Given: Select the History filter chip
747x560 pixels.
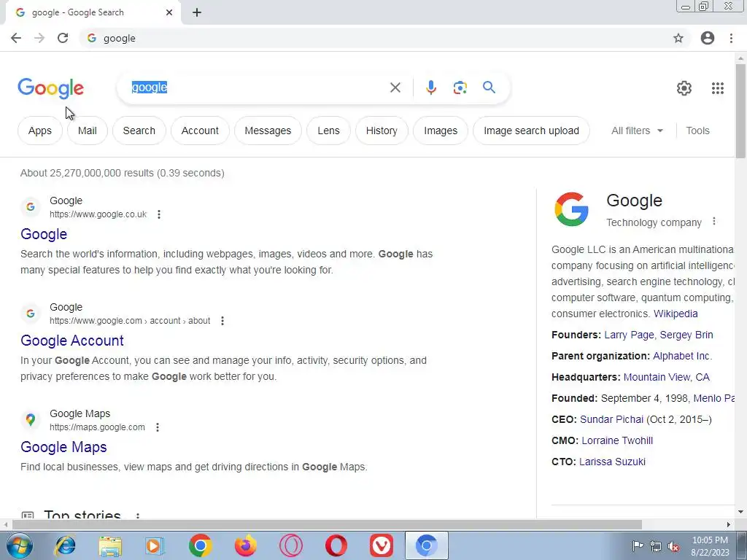Looking at the screenshot, I should coord(382,131).
